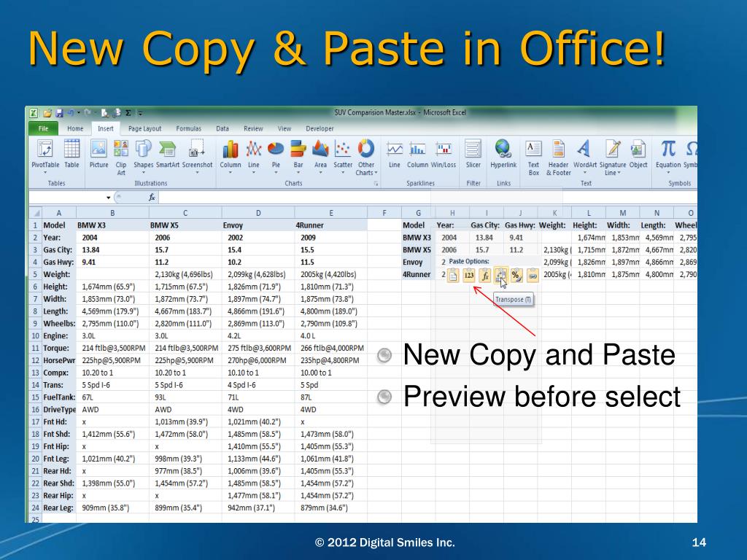Screen dimensions: 747x560
Task: Click the Select All corner button
Action: [35, 213]
